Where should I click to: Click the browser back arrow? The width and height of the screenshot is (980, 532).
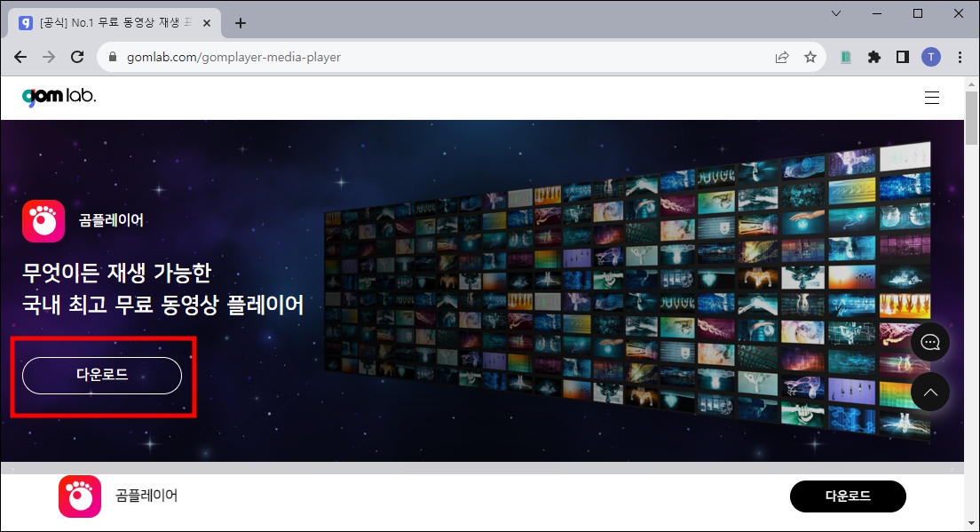click(x=20, y=57)
